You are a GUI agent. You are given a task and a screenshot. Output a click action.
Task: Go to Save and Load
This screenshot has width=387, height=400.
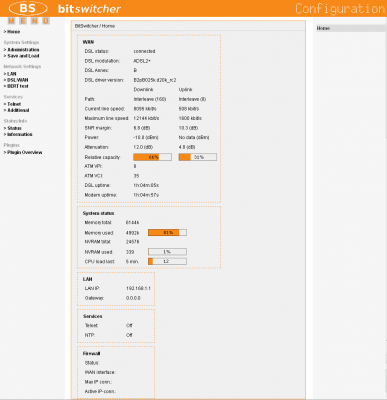click(22, 56)
